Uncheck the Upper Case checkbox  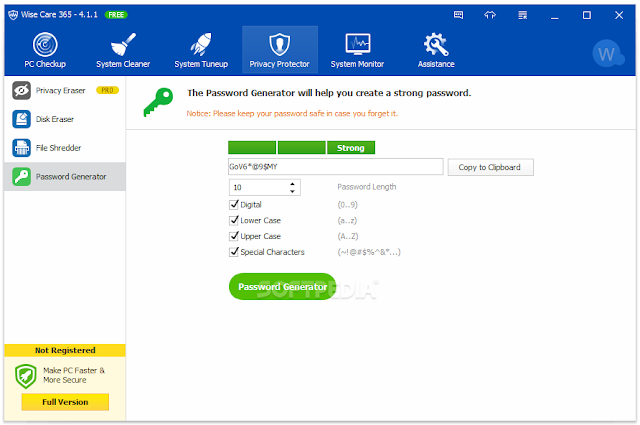234,236
